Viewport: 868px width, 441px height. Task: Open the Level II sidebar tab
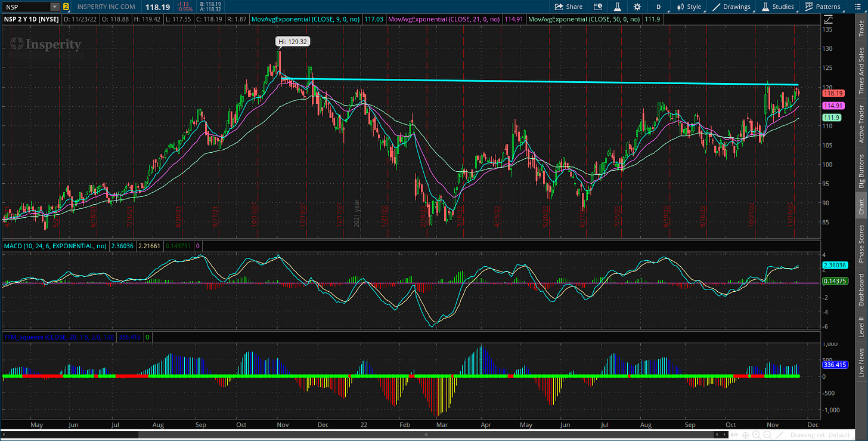pos(861,328)
